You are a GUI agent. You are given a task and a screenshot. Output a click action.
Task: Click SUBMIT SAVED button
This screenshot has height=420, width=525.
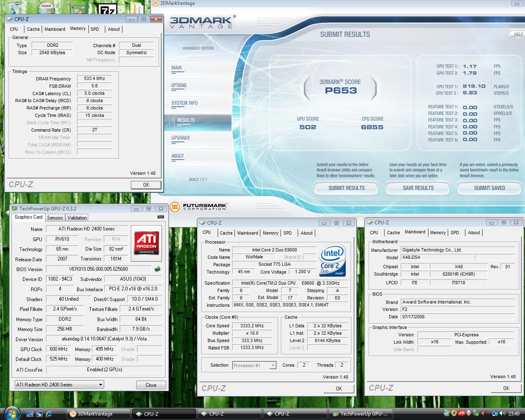[489, 188]
